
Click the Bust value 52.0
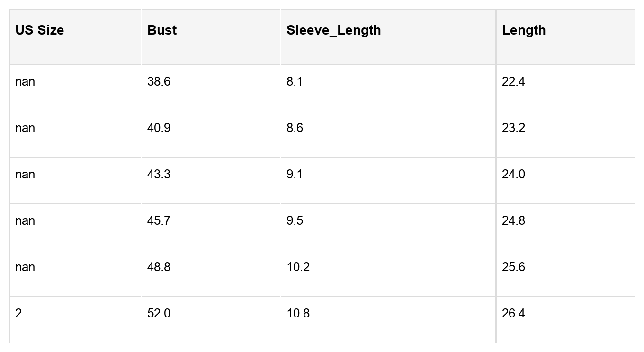[211, 320]
